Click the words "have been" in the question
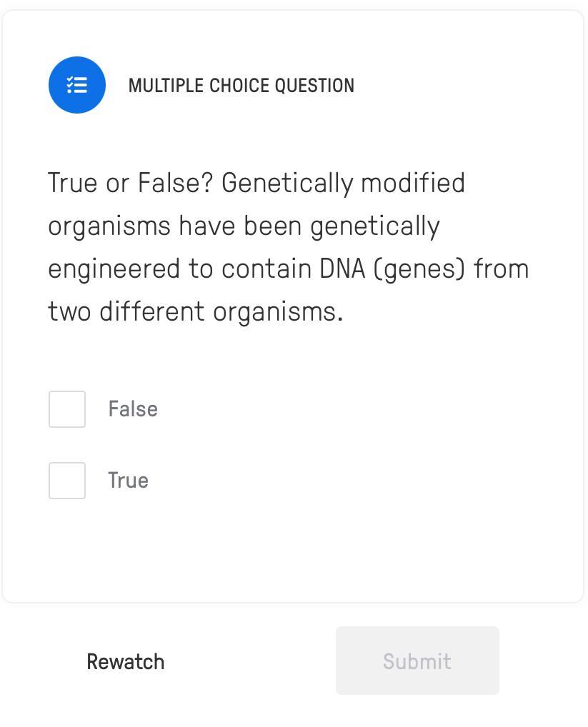588x727 pixels. (240, 226)
